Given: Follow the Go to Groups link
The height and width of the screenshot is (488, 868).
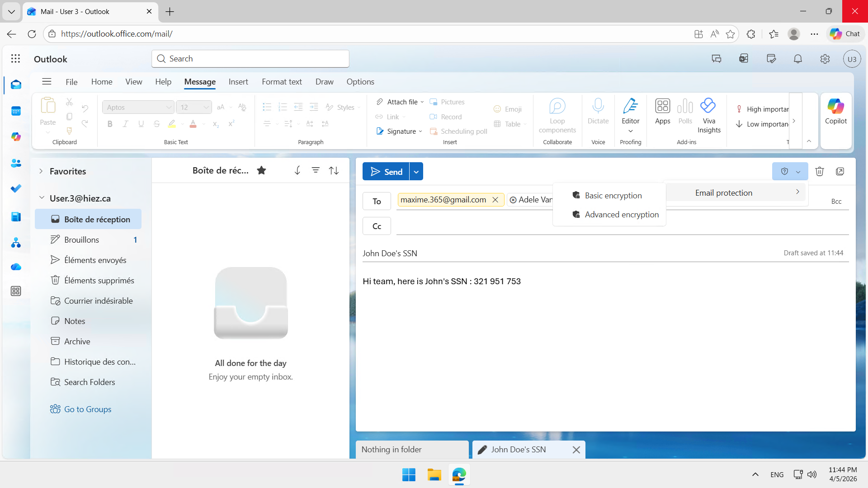Looking at the screenshot, I should coord(87,409).
